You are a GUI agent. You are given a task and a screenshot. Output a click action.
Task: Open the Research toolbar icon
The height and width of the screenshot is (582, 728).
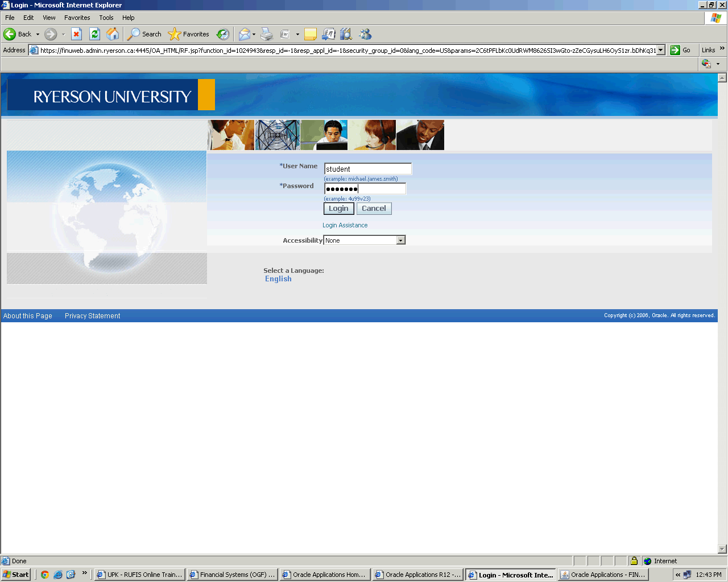point(346,34)
